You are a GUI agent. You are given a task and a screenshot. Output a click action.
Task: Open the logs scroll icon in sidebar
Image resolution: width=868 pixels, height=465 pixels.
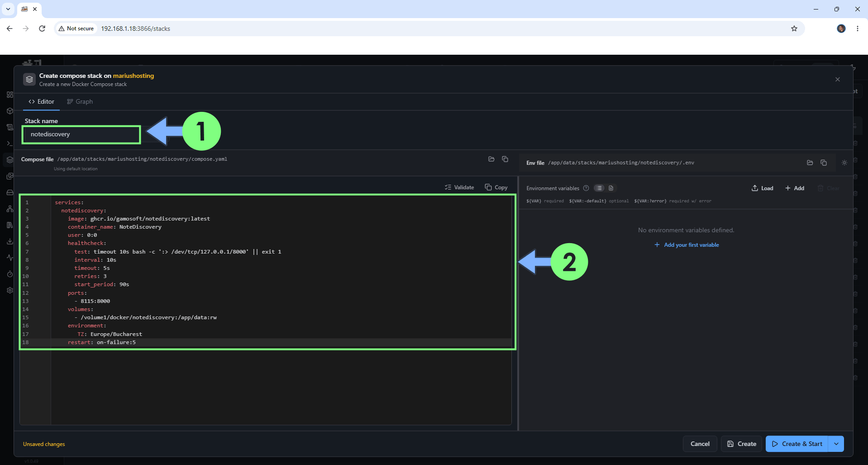pyautogui.click(x=10, y=127)
